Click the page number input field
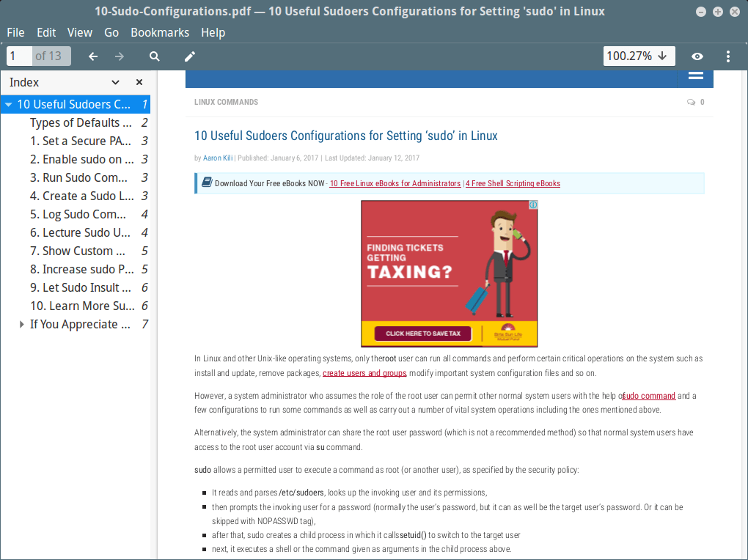Viewport: 748px width, 560px height. click(x=15, y=56)
